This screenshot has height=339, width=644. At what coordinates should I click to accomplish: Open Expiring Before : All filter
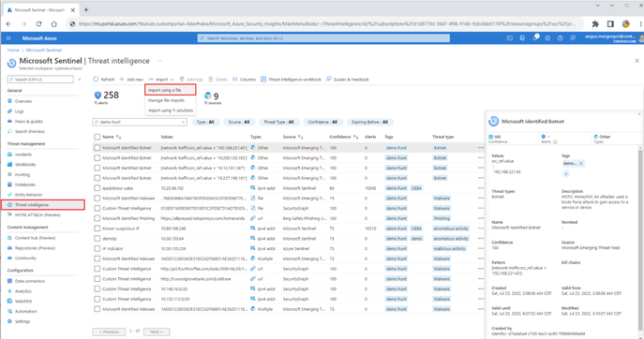pyautogui.click(x=369, y=122)
